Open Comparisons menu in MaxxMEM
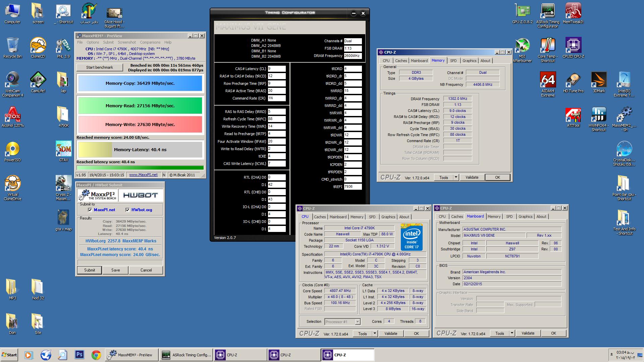This screenshot has width=644, height=362. point(150,42)
